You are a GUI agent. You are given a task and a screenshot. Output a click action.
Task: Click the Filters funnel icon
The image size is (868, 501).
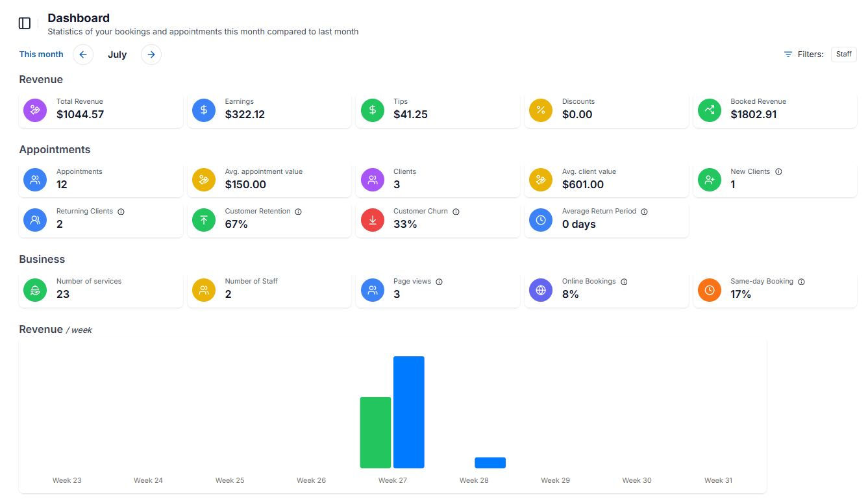coord(789,54)
